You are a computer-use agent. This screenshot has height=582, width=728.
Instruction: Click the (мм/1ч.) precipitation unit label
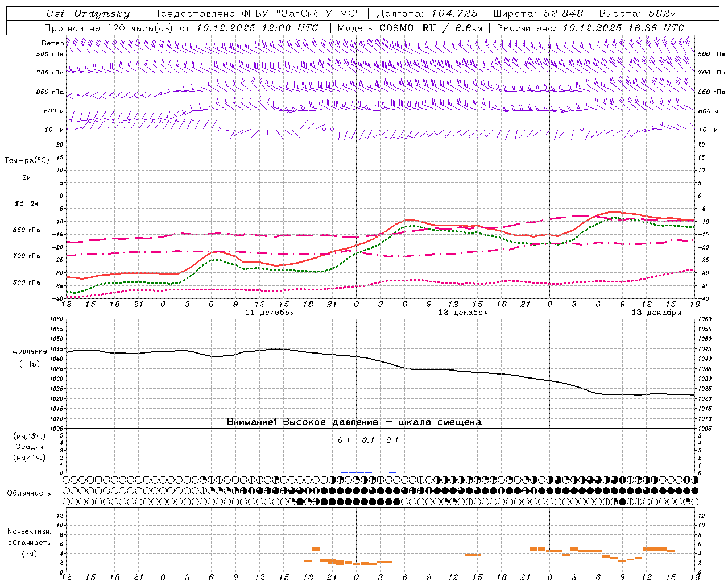29,458
